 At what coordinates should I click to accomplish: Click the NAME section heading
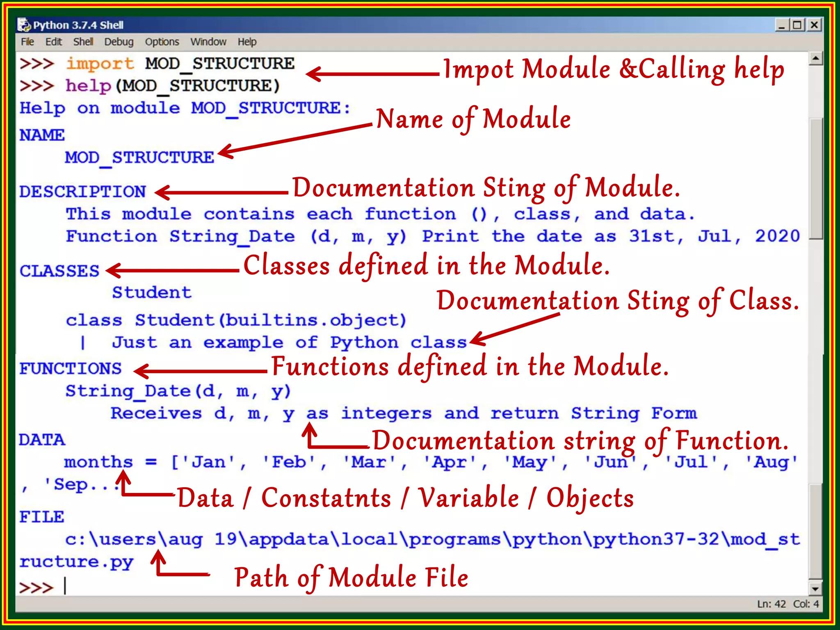(x=42, y=135)
